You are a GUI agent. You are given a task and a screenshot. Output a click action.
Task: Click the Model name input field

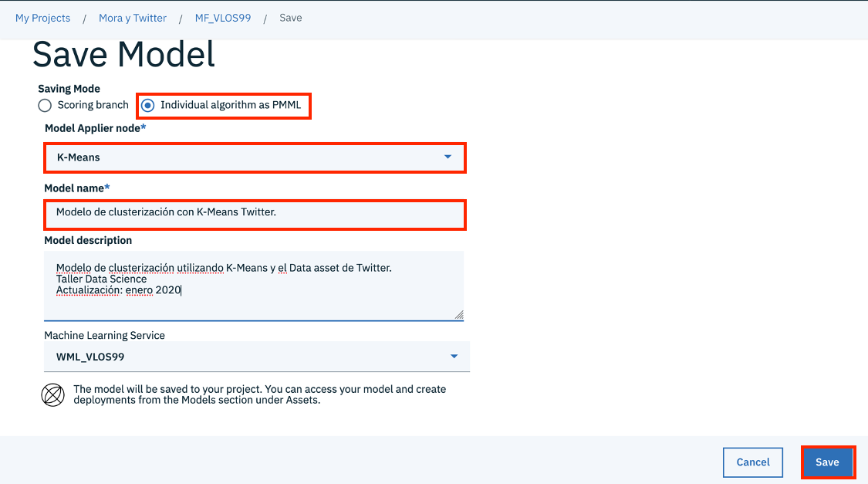pyautogui.click(x=255, y=215)
